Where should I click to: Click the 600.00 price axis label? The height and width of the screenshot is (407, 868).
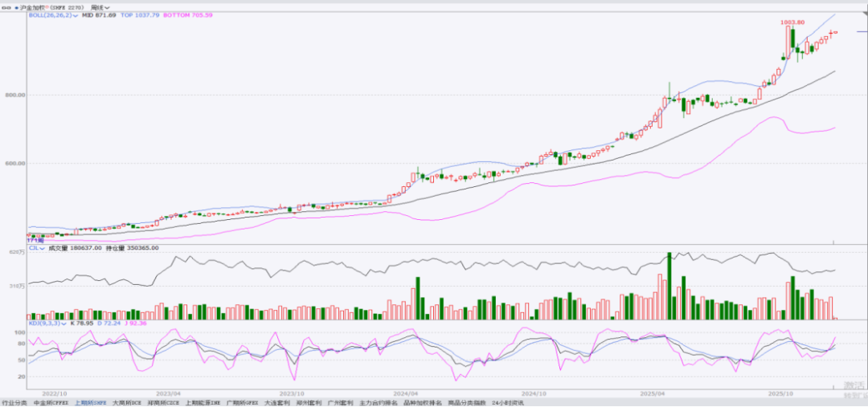[14, 164]
